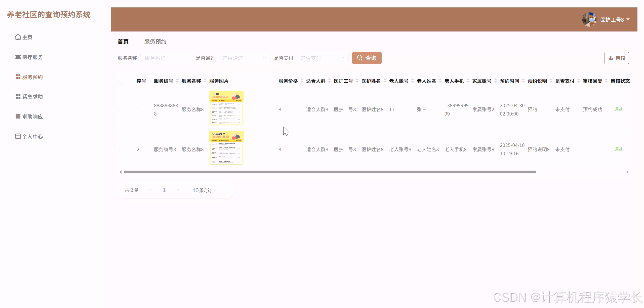Click the right arrow of horizontal scrollbar
The width and height of the screenshot is (644, 308).
pos(627,172)
